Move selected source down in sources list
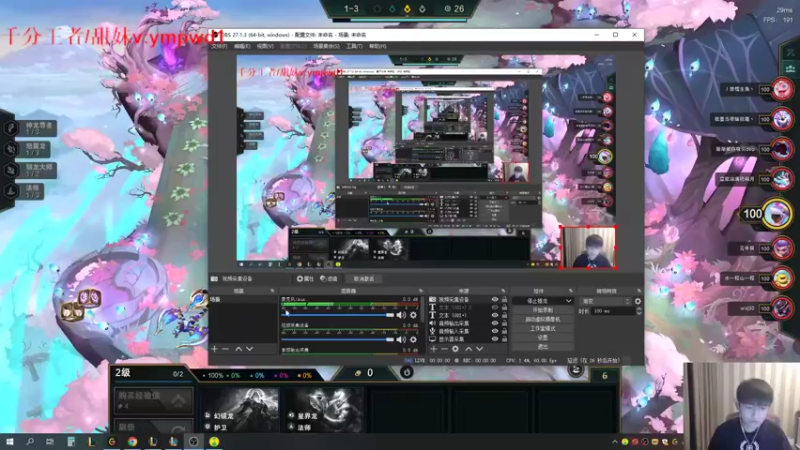 pyautogui.click(x=480, y=349)
